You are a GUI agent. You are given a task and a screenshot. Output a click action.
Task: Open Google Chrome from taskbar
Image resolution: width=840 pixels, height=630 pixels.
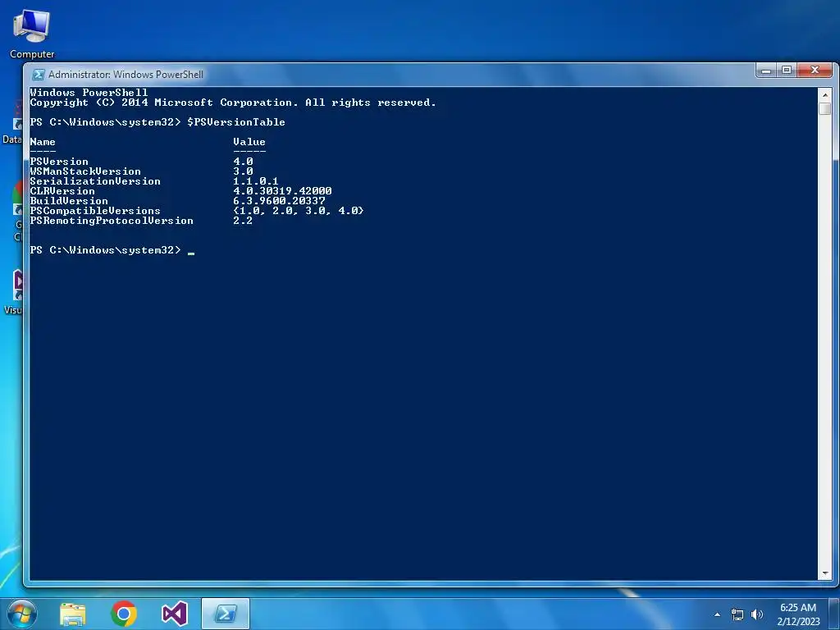pos(124,614)
